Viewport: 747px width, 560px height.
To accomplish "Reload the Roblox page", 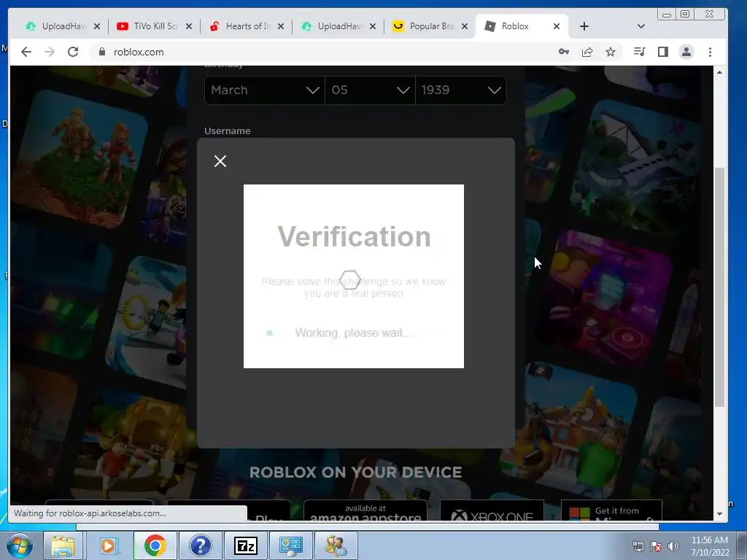I will pos(73,52).
